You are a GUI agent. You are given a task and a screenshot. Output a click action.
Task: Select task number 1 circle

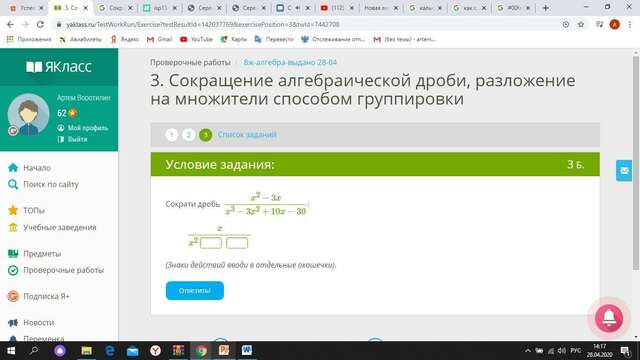click(x=172, y=135)
